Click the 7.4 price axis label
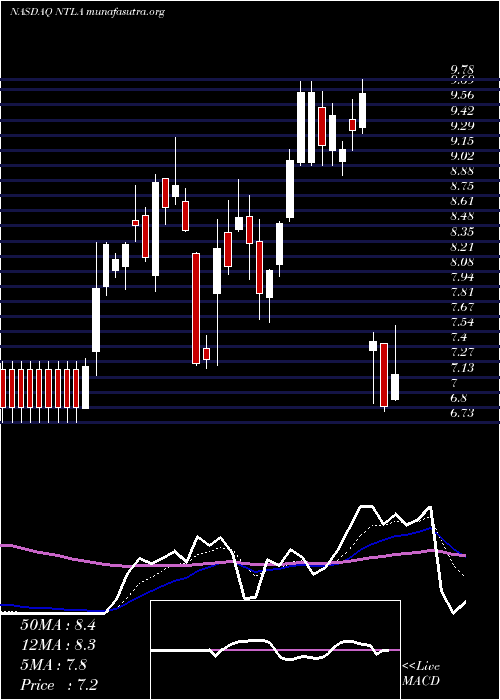The image size is (500, 700). [459, 338]
